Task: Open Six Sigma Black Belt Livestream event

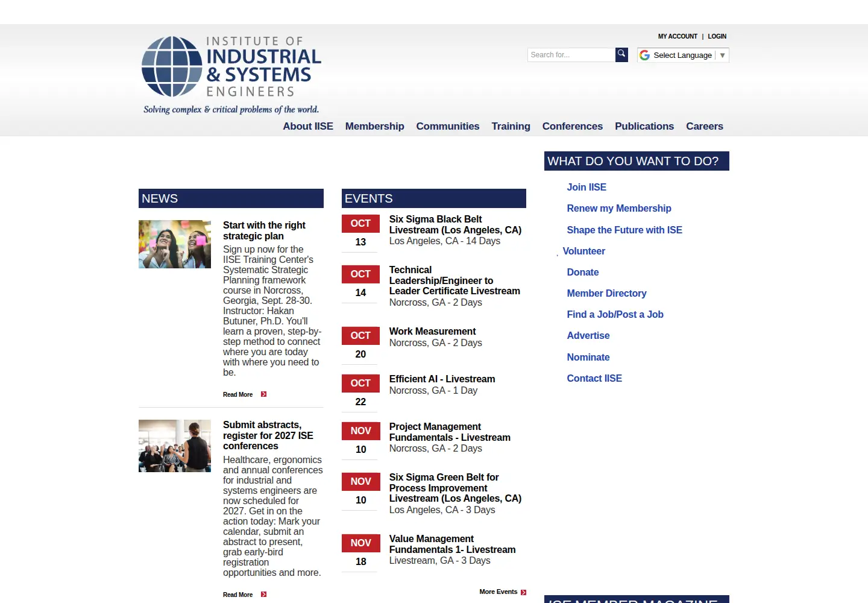Action: coord(455,224)
